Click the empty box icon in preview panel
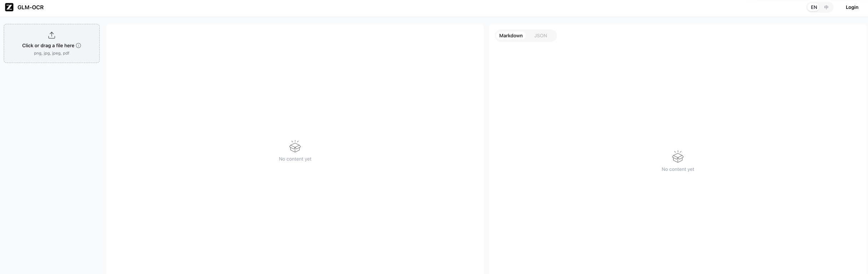This screenshot has height=274, width=868. point(295,146)
